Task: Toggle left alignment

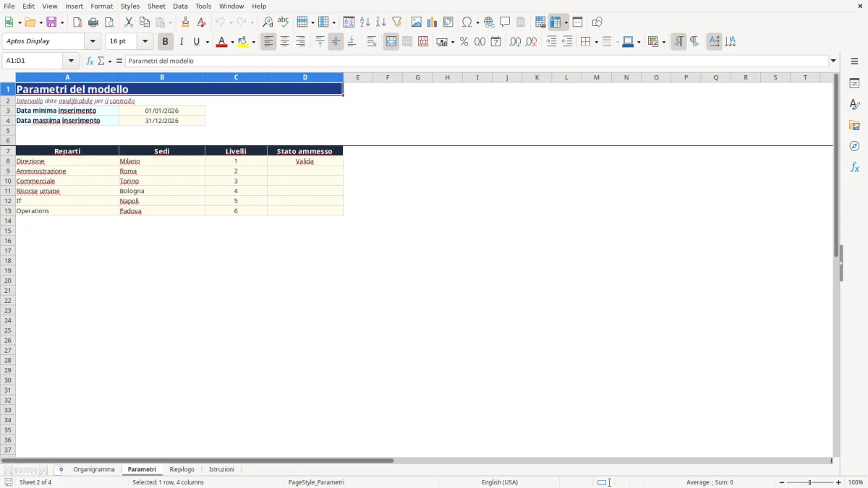Action: point(268,42)
